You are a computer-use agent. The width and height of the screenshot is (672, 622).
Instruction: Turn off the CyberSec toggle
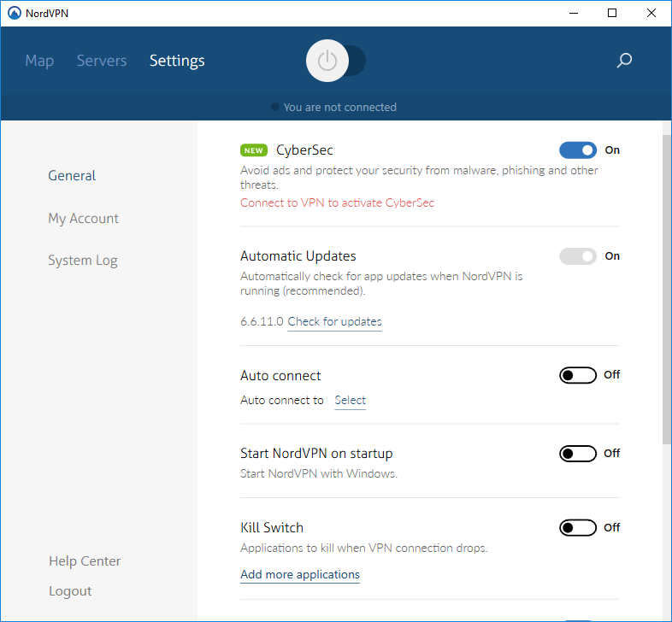click(x=578, y=150)
